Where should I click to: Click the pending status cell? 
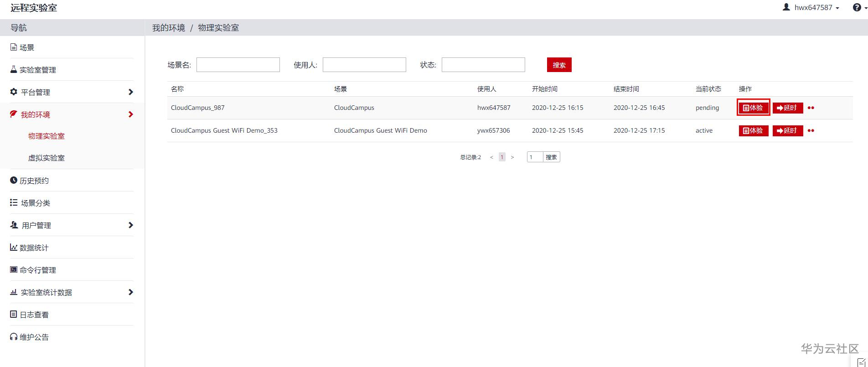pyautogui.click(x=708, y=108)
